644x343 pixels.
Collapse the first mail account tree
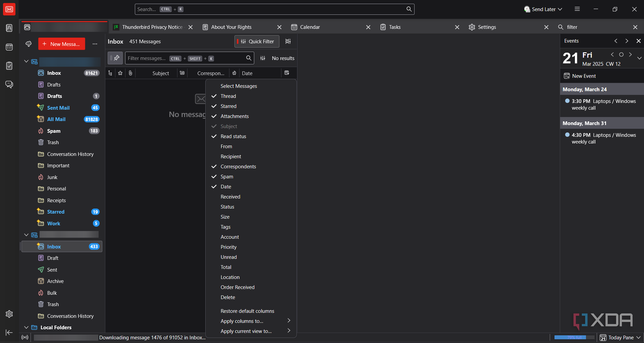(26, 61)
